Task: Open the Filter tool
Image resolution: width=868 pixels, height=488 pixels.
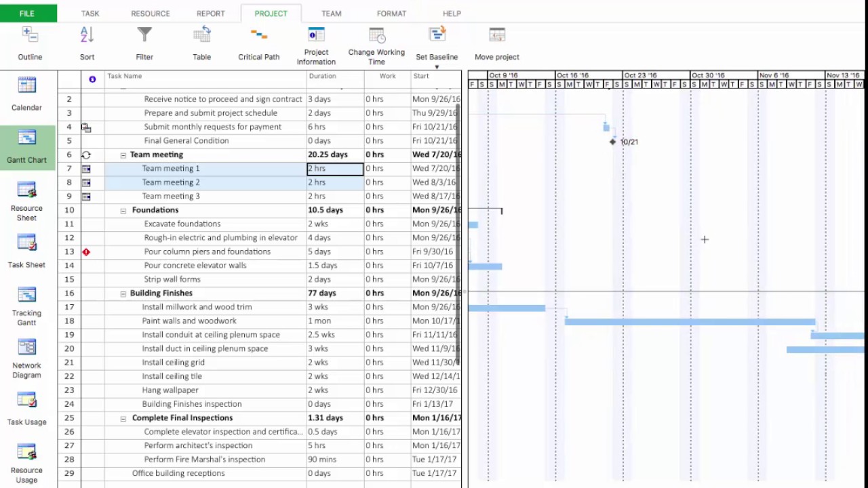Action: 144,35
